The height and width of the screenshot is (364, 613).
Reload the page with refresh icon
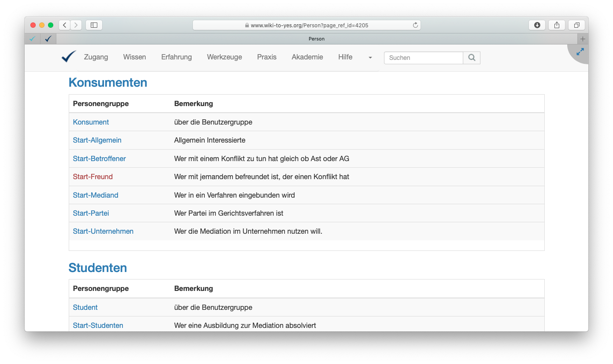(415, 25)
